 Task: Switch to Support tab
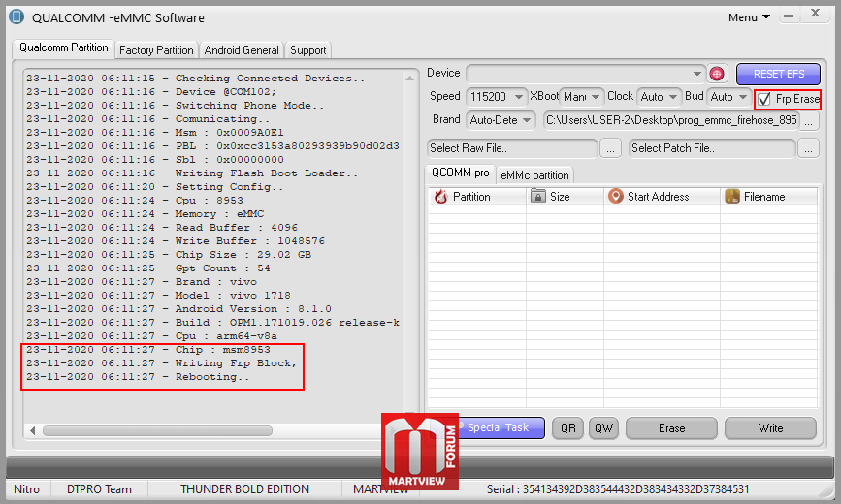coord(307,50)
